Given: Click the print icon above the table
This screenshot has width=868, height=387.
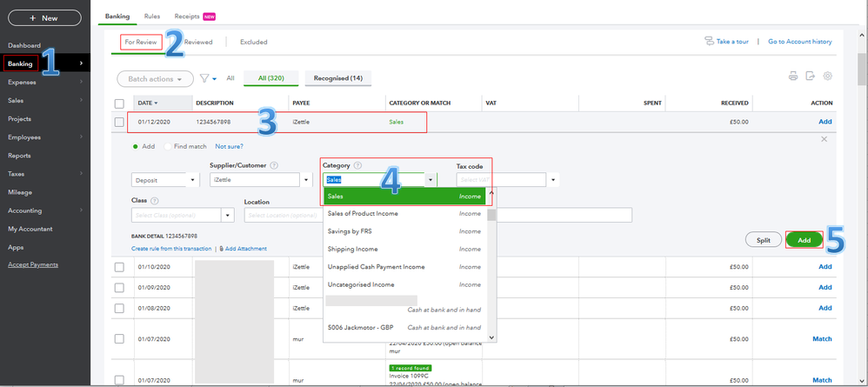Looking at the screenshot, I should tap(793, 77).
